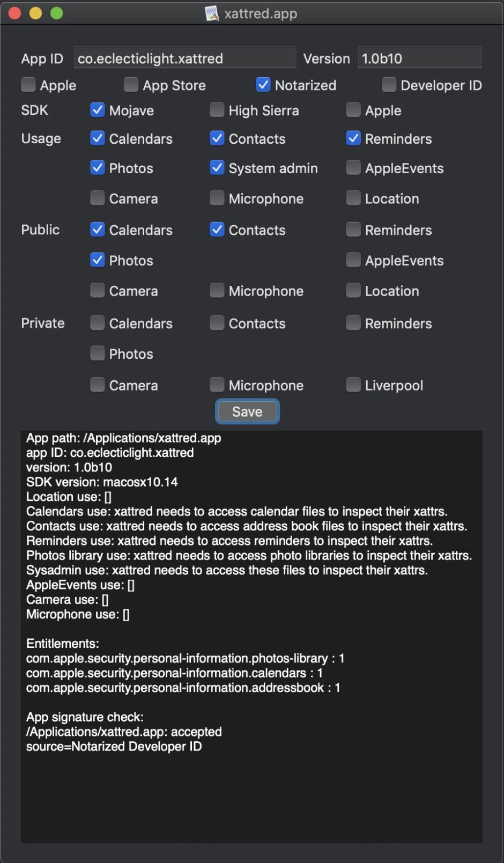Click the green zoom window button
This screenshot has width=504, height=863.
pyautogui.click(x=56, y=13)
